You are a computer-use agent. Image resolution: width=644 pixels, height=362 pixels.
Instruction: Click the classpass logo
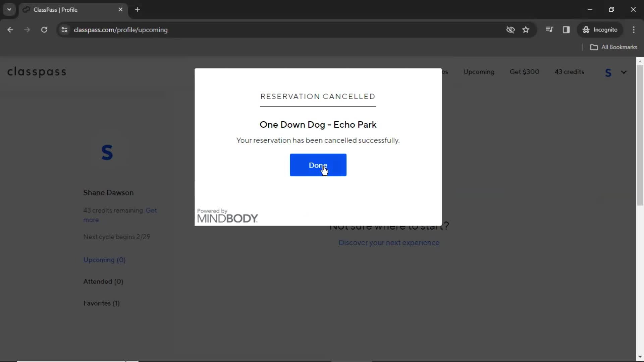[x=37, y=72]
